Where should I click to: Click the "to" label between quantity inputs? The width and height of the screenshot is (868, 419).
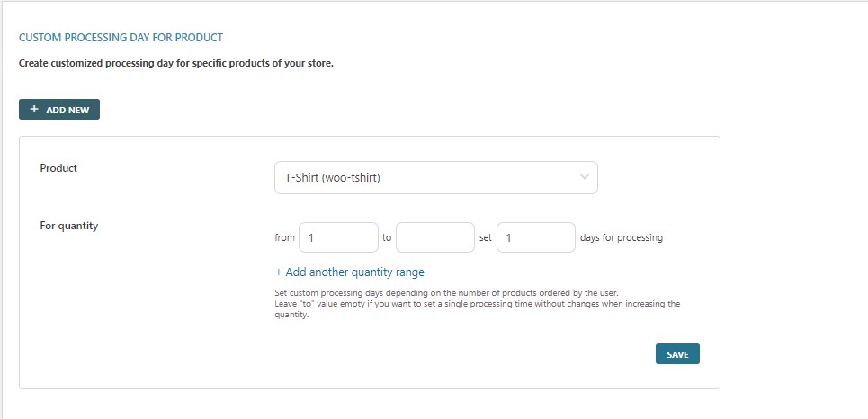(387, 238)
